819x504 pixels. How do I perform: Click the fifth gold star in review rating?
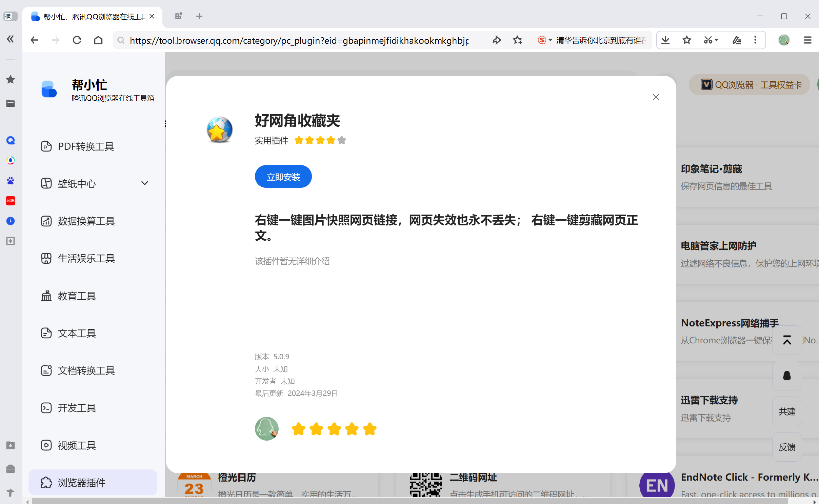point(370,429)
